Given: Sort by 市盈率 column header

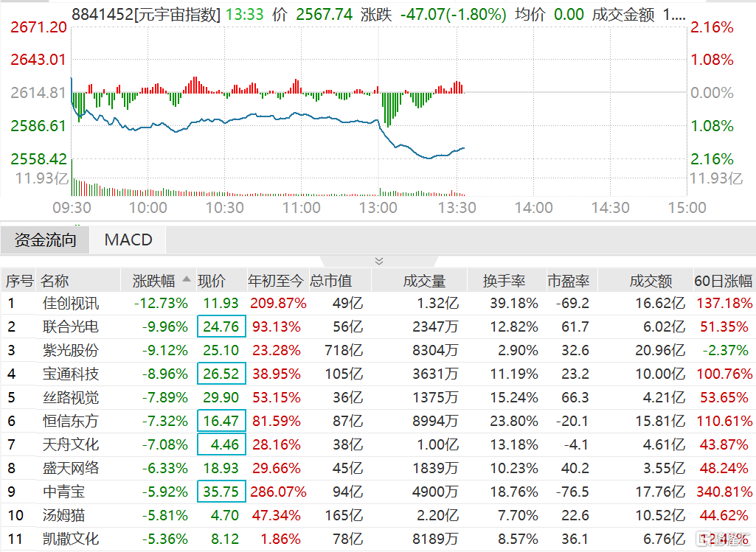Looking at the screenshot, I should point(569,281).
